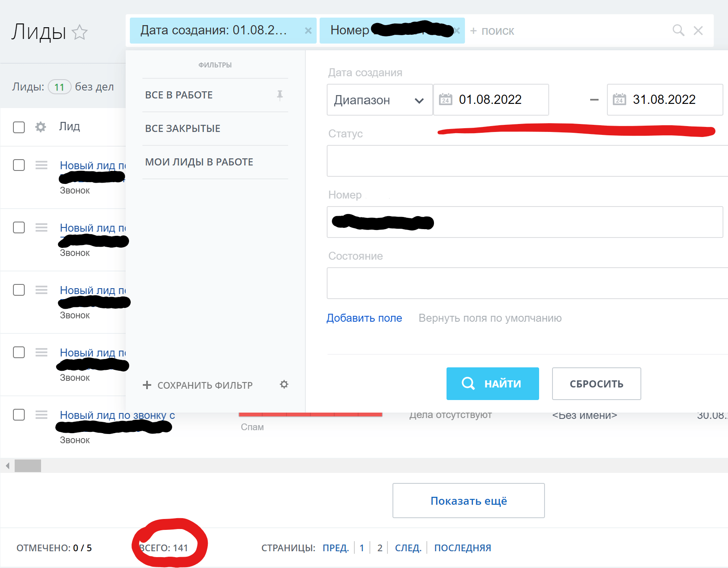
Task: Open the Статус selection field
Action: [x=527, y=161]
